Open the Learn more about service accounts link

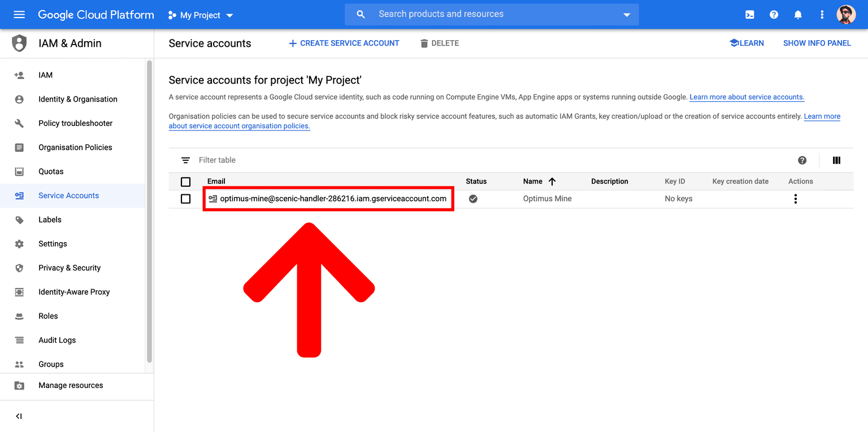point(747,97)
